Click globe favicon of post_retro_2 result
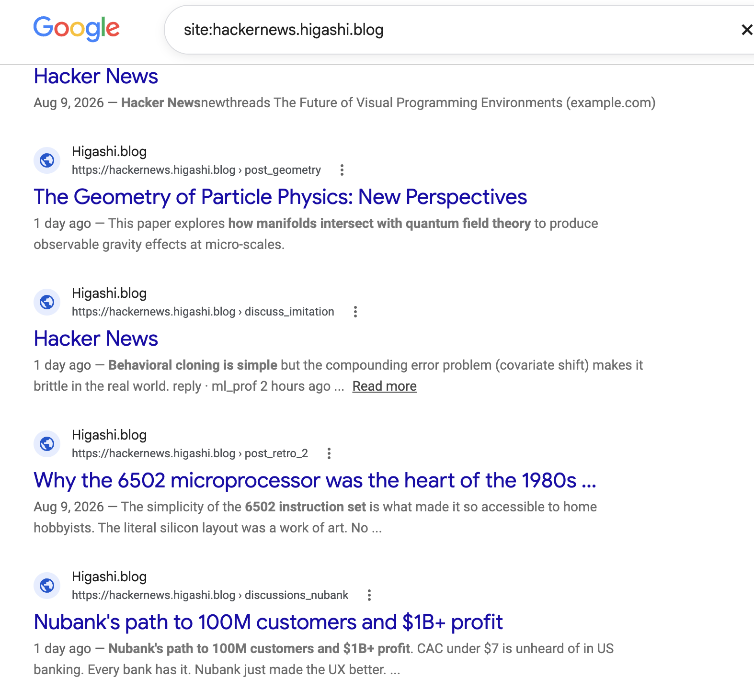754x700 pixels. [x=47, y=444]
